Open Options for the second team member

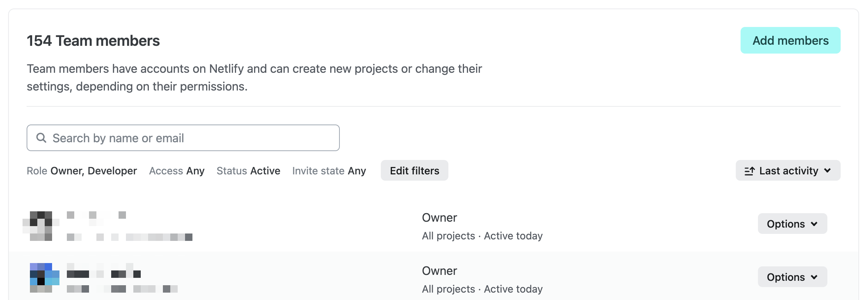click(792, 277)
